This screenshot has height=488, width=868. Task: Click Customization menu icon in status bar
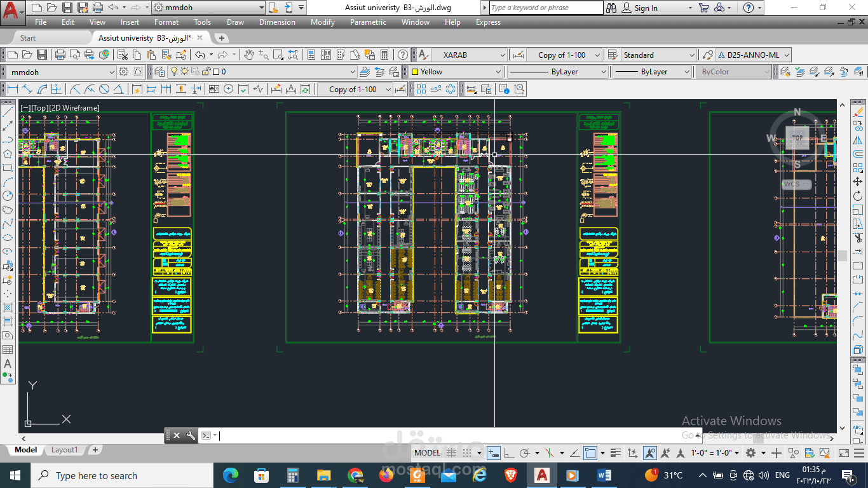click(859, 453)
